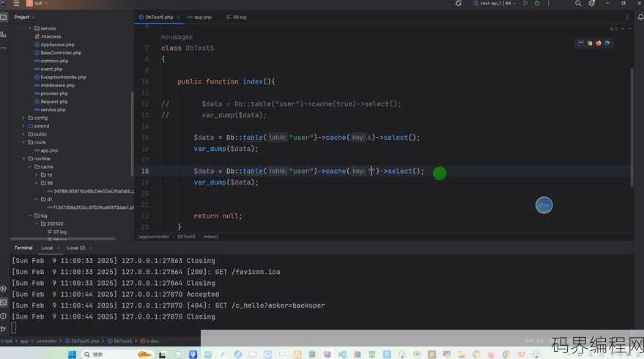Image resolution: width=644 pixels, height=359 pixels.
Task: Click the Debug bug button
Action: [x=537, y=3]
